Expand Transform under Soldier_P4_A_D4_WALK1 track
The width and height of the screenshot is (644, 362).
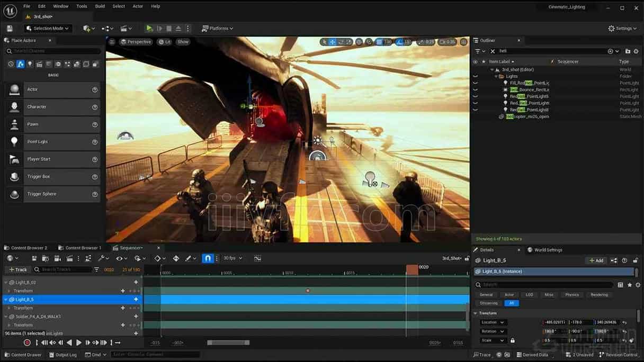(x=9, y=325)
